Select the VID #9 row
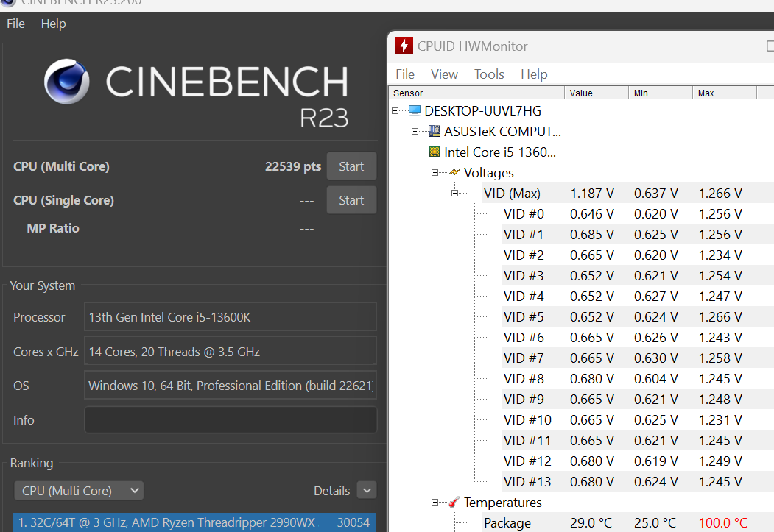This screenshot has width=774, height=532. pyautogui.click(x=638, y=400)
